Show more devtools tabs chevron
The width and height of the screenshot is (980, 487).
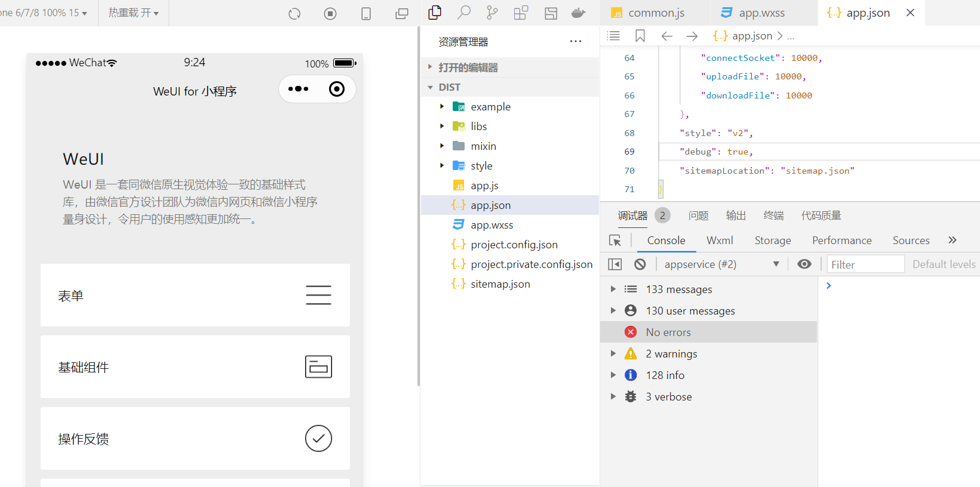point(953,240)
